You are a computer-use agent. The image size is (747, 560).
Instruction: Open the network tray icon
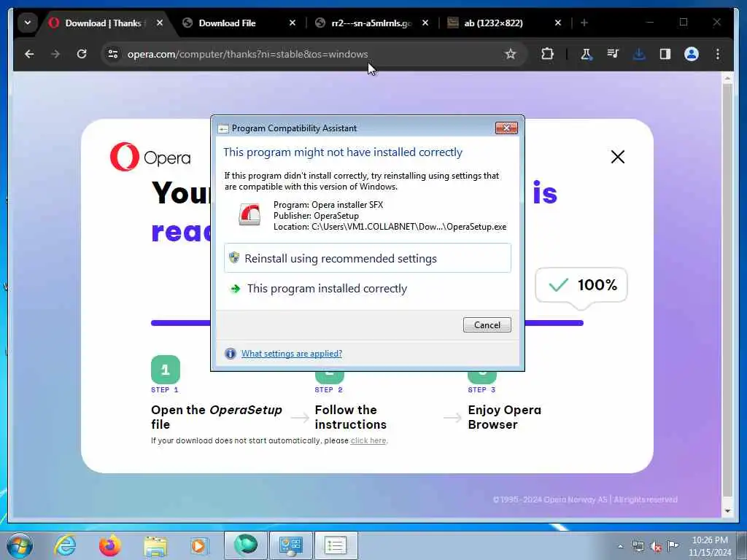pos(638,546)
